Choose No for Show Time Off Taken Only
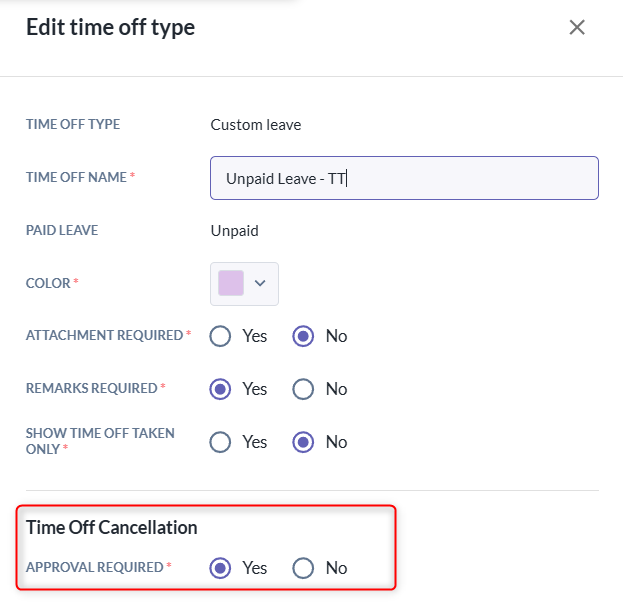 303,442
